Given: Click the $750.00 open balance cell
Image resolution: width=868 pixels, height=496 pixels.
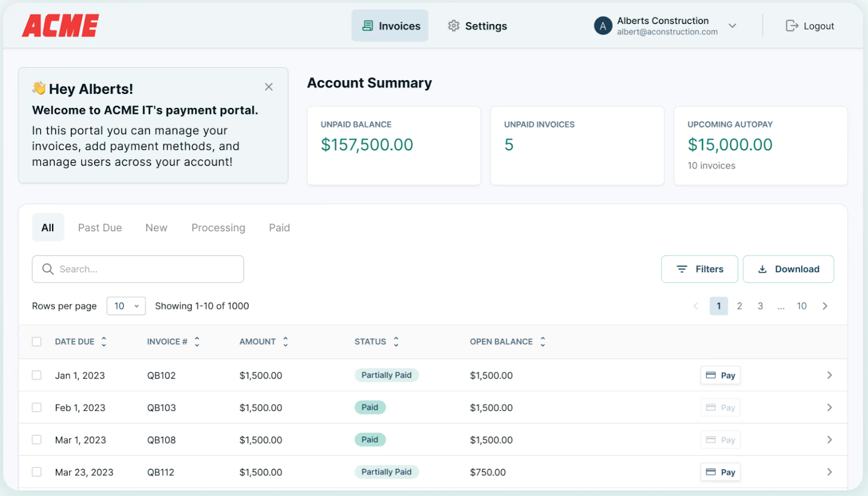Looking at the screenshot, I should coord(488,472).
